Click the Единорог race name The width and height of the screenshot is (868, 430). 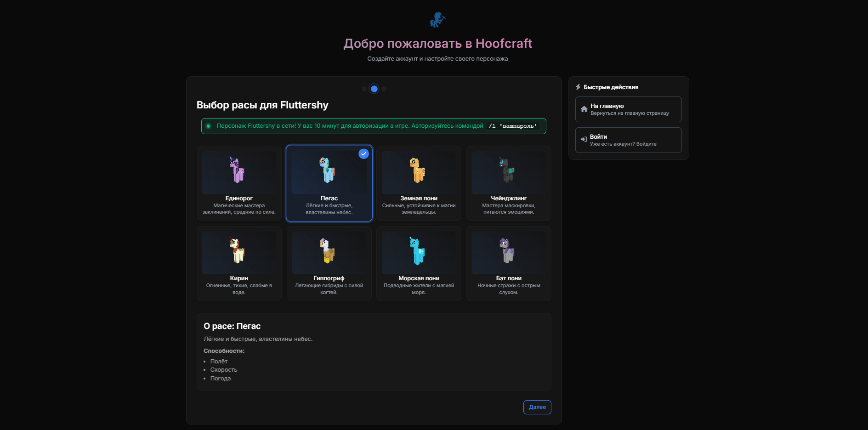tap(239, 198)
